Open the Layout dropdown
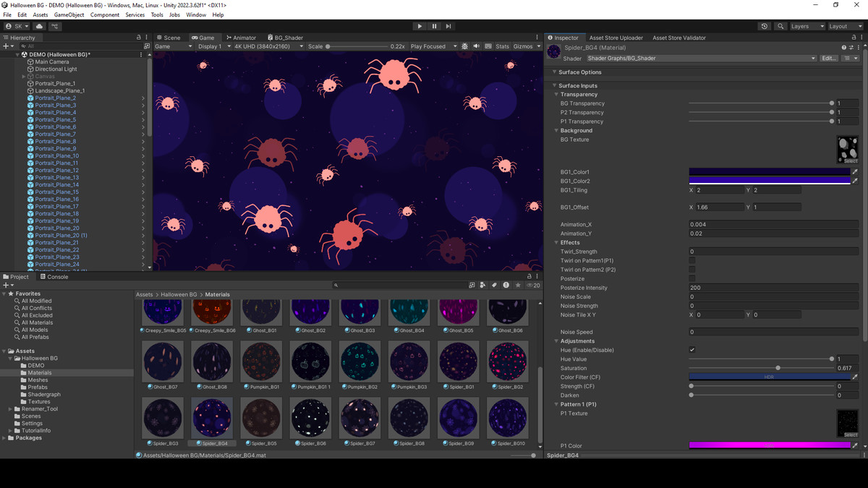Image resolution: width=868 pixels, height=488 pixels. tap(844, 25)
